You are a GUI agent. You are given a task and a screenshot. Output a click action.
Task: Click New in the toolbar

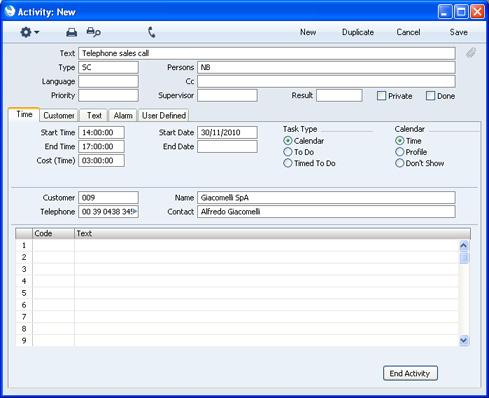pos(308,32)
